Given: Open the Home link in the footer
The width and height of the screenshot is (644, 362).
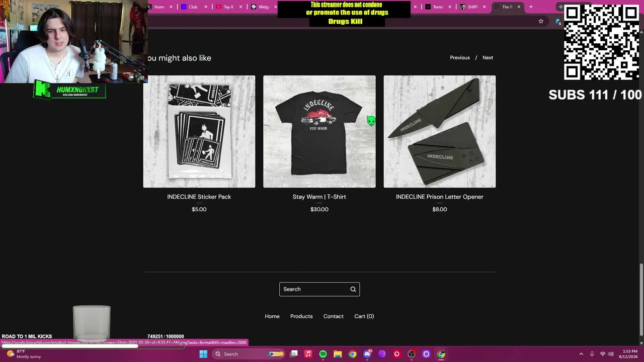Looking at the screenshot, I should [272, 316].
